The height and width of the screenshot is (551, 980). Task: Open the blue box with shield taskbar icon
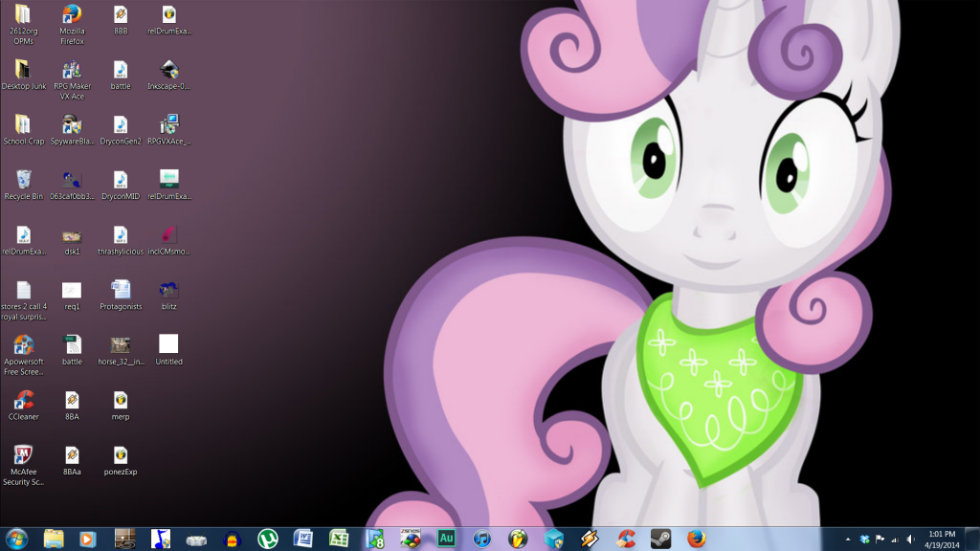(x=554, y=539)
